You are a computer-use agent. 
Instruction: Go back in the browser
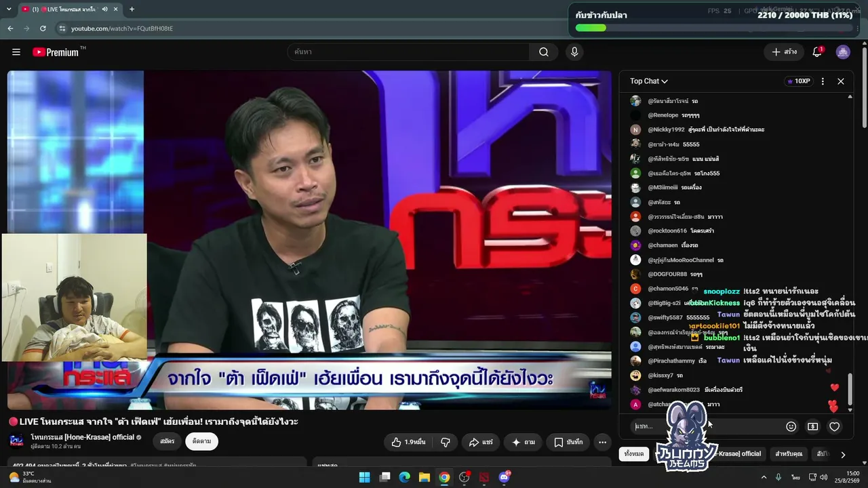(10, 28)
